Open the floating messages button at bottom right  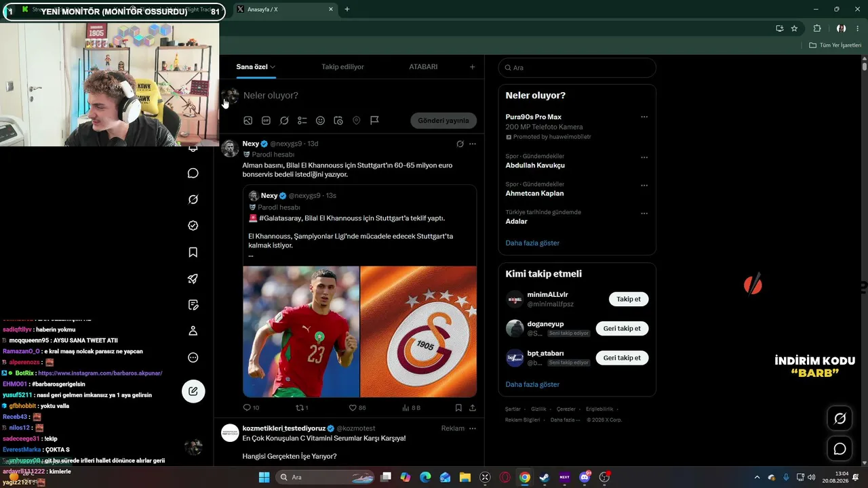840,449
